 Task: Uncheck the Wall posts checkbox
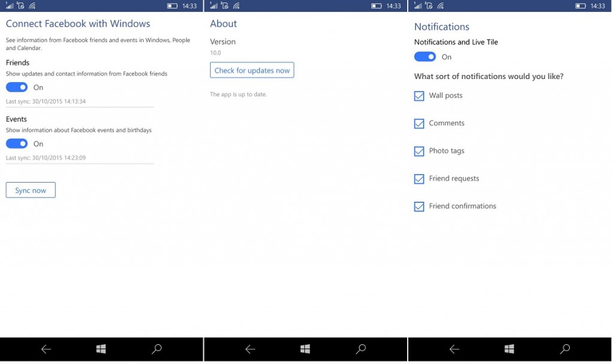(419, 96)
